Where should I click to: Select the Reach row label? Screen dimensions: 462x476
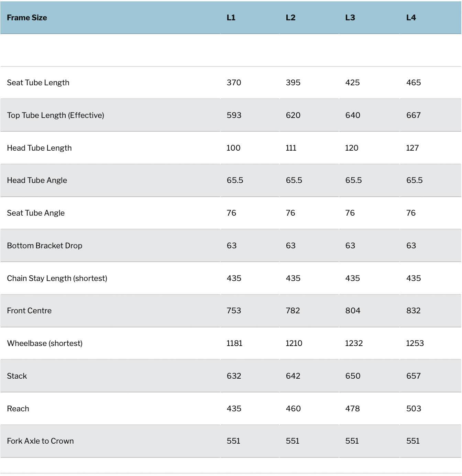tap(18, 409)
